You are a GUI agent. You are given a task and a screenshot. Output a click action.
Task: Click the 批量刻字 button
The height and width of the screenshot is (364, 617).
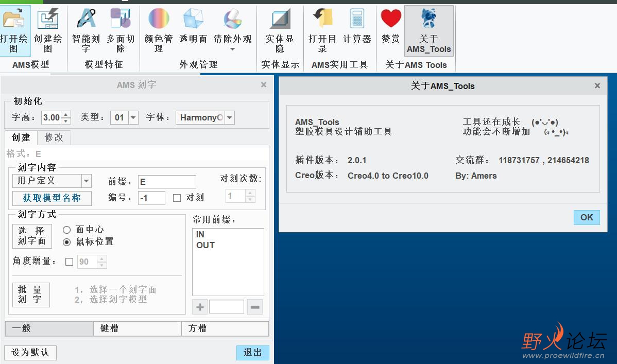coord(31,294)
